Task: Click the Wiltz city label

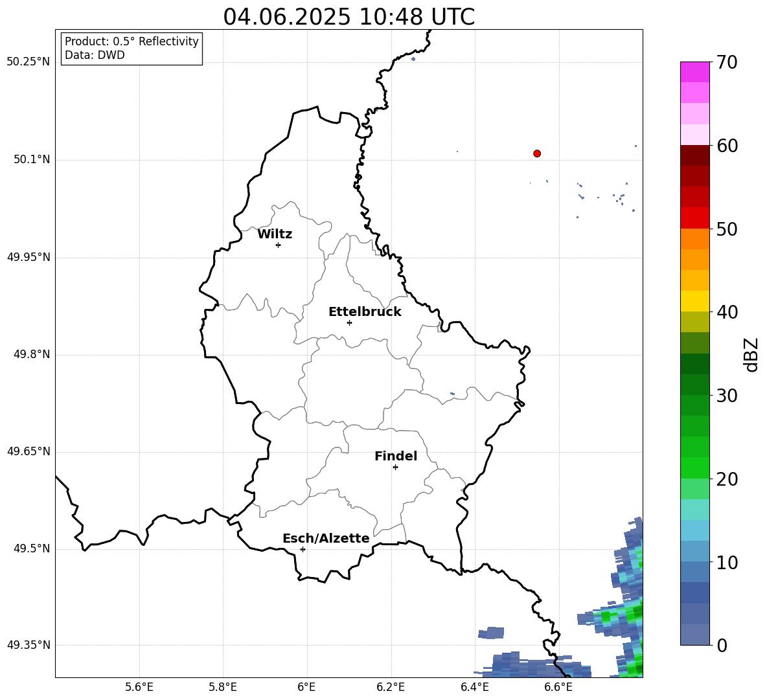Action: pos(275,234)
